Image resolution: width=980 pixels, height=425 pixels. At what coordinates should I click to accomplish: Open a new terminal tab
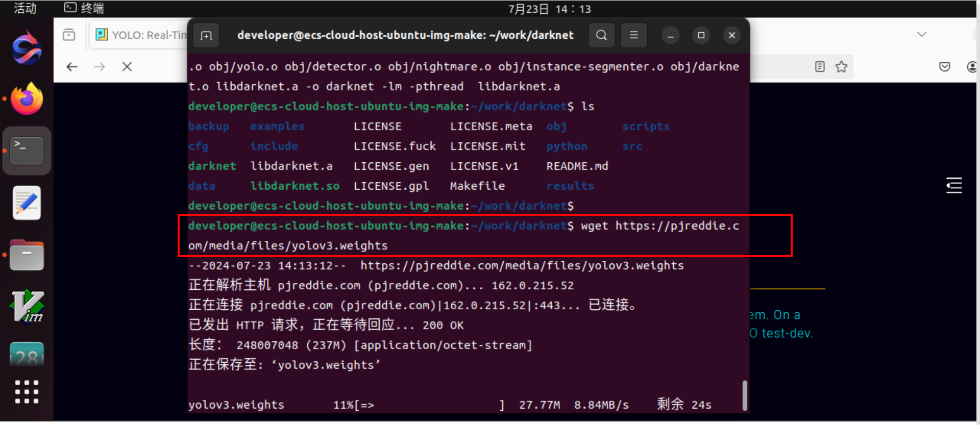click(x=206, y=35)
